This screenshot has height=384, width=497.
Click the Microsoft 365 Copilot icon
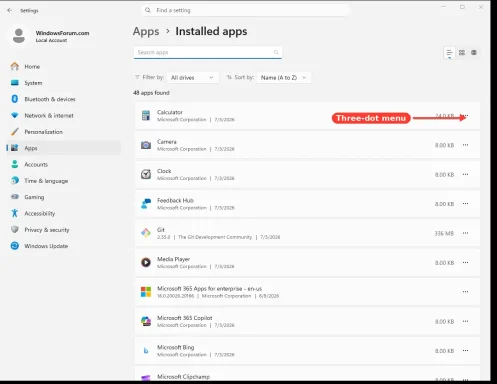click(x=146, y=321)
